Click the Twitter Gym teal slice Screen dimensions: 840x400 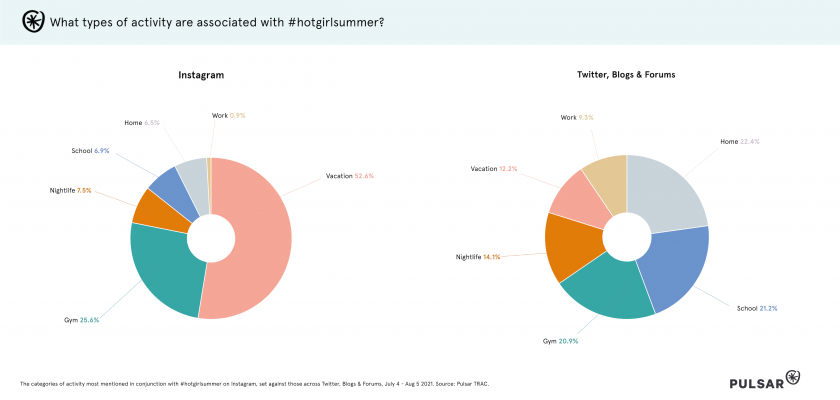coord(610,290)
